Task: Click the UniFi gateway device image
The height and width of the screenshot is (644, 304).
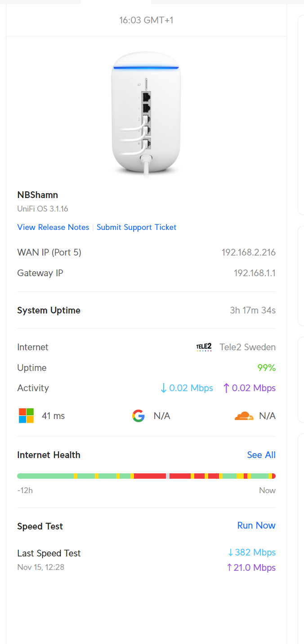Action: point(146,115)
